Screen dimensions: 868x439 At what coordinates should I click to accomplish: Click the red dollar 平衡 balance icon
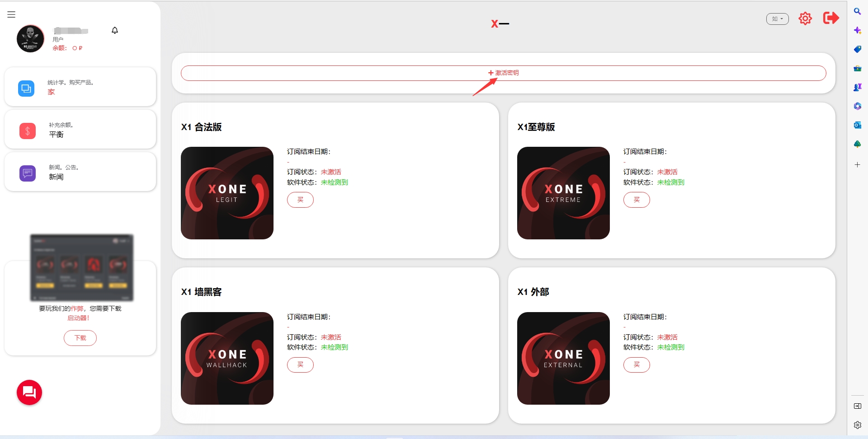click(x=28, y=131)
